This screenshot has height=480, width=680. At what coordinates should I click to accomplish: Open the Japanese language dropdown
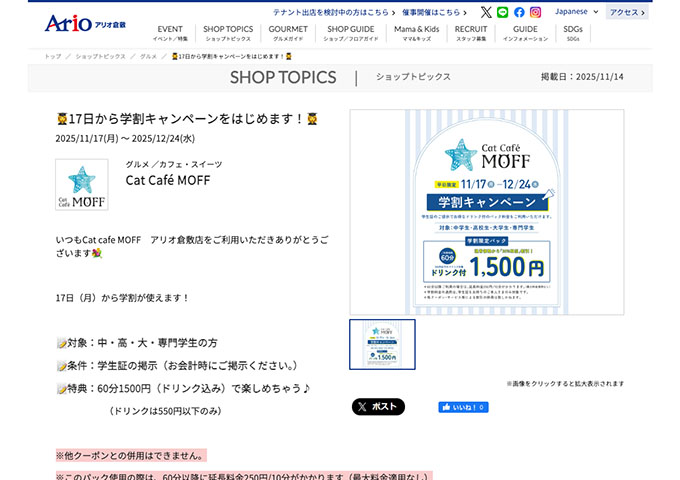pyautogui.click(x=576, y=12)
